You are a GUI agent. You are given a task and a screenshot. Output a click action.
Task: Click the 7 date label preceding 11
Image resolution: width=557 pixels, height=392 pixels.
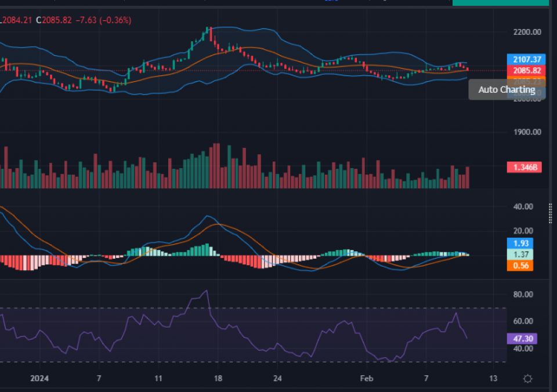[99, 379]
